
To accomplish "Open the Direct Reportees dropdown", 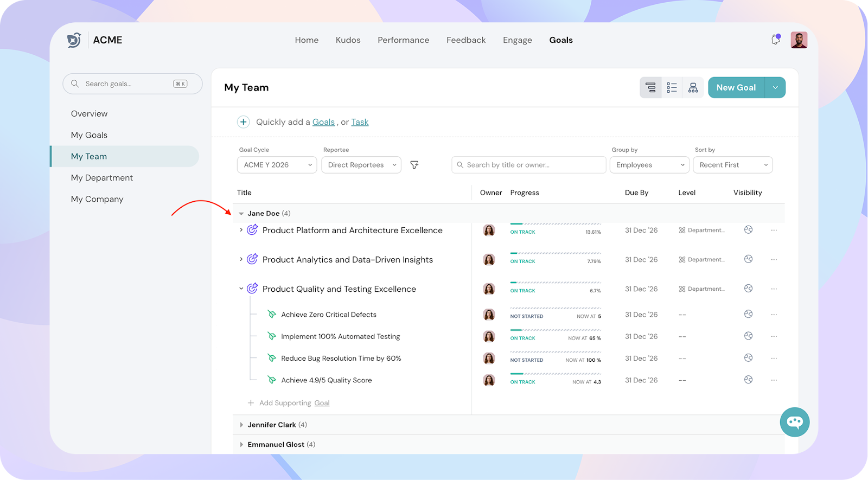I will point(361,165).
